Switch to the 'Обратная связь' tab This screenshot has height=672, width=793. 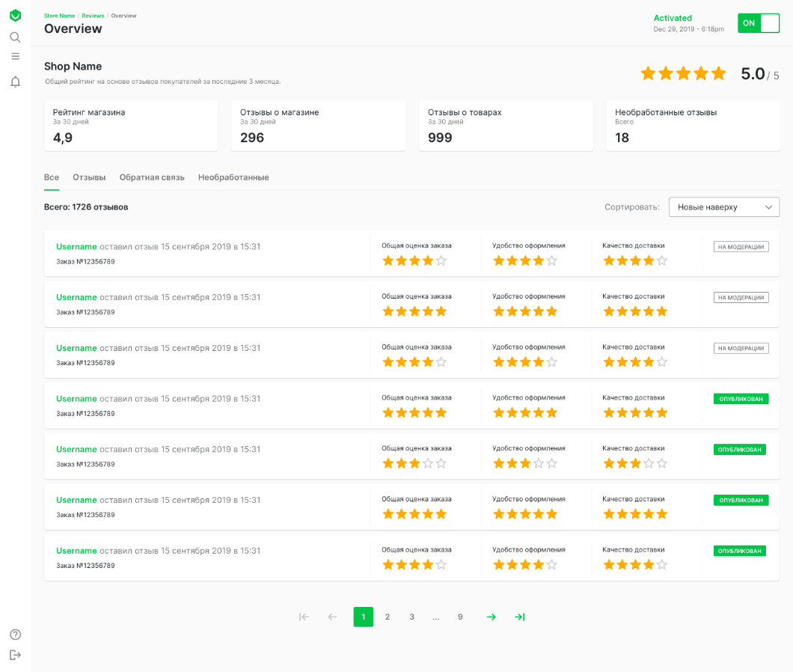tap(152, 178)
